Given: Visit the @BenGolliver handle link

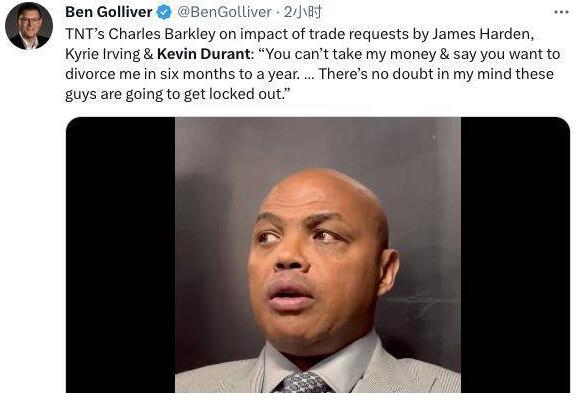Looking at the screenshot, I should point(225,12).
